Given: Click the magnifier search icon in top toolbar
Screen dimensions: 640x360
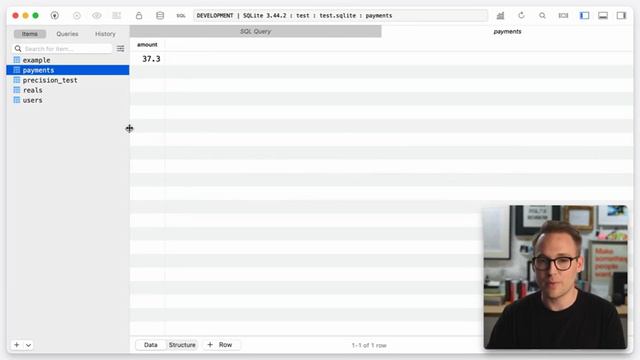Looking at the screenshot, I should (x=542, y=16).
